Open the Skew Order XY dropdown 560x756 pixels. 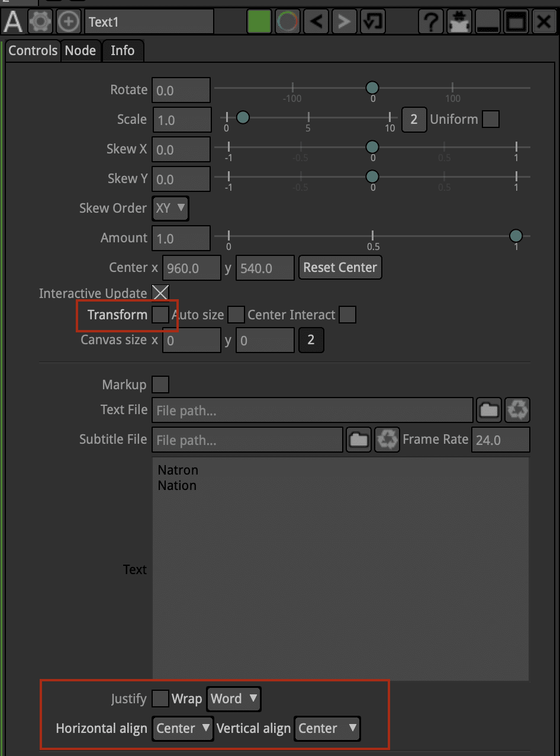coord(170,209)
